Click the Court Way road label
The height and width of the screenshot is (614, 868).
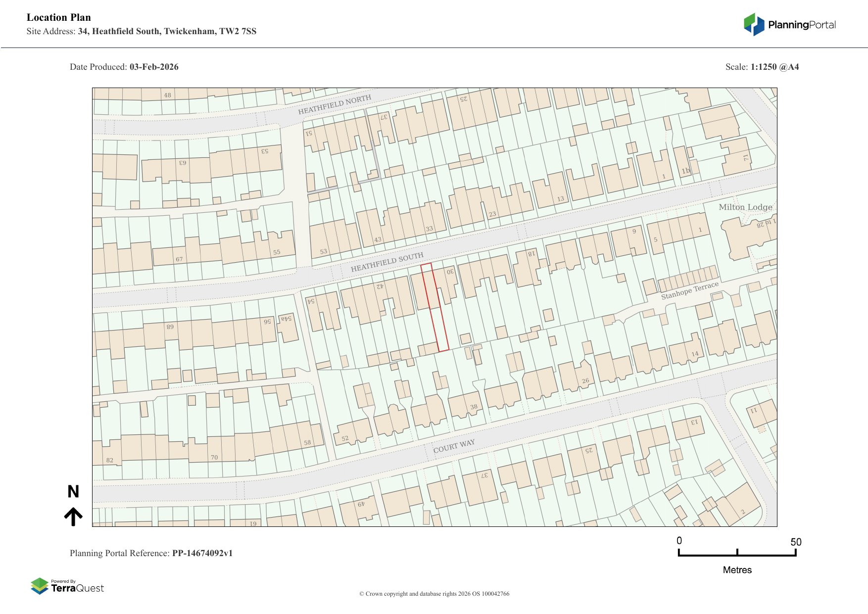tap(454, 446)
